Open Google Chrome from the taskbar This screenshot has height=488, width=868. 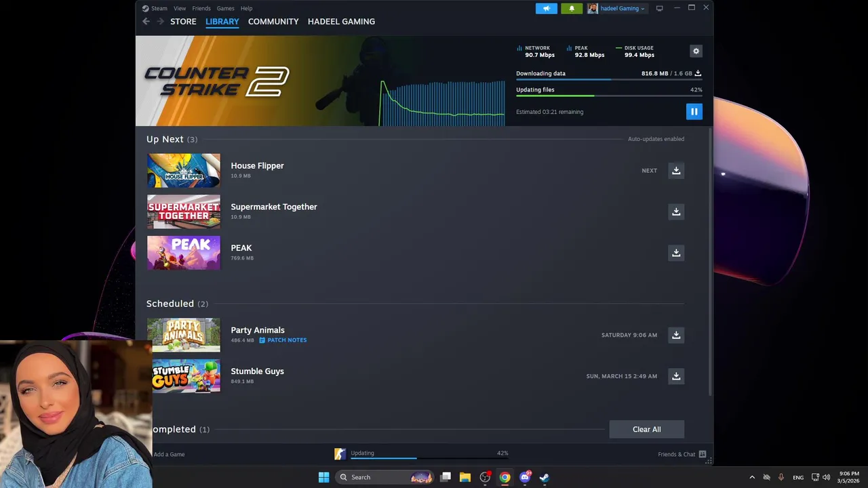[x=505, y=477]
